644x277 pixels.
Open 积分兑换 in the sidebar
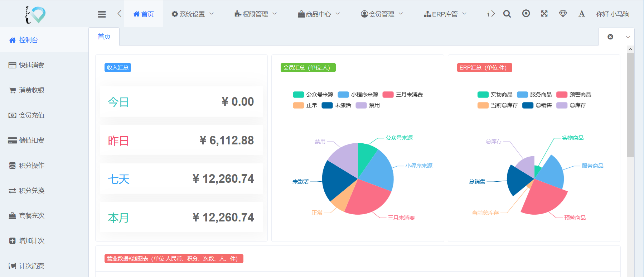coord(44,191)
